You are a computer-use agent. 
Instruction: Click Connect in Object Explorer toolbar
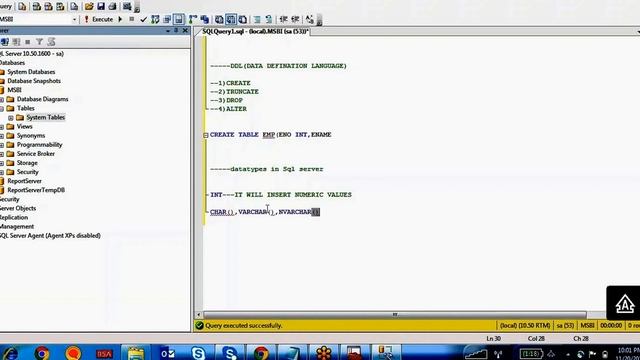(5, 42)
